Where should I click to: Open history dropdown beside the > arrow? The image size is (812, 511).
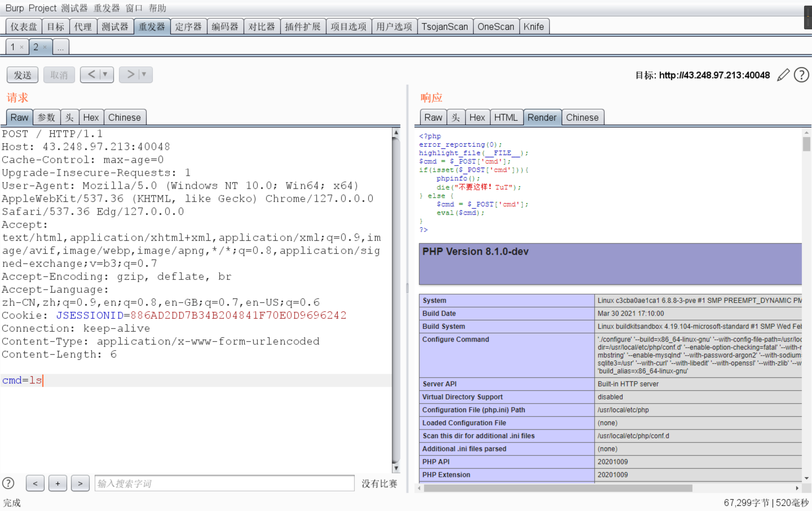point(144,74)
